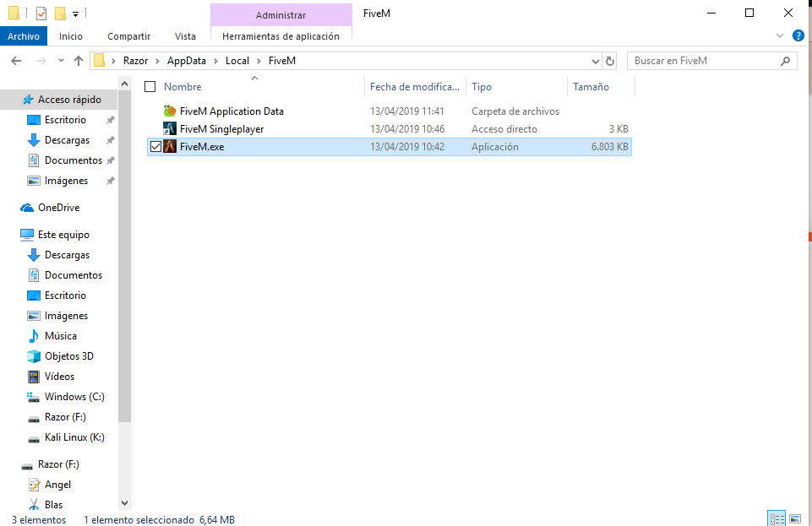
Task: Open Customize Quick Access Toolbar dropdown
Action: coord(75,14)
